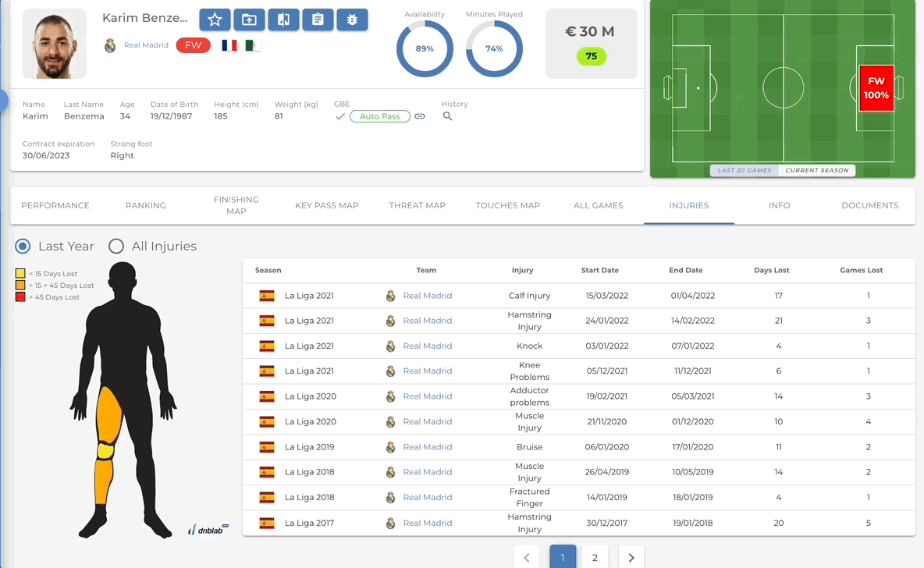Click the Algeria flag icon
Screen dimensions: 924x568
click(x=253, y=45)
